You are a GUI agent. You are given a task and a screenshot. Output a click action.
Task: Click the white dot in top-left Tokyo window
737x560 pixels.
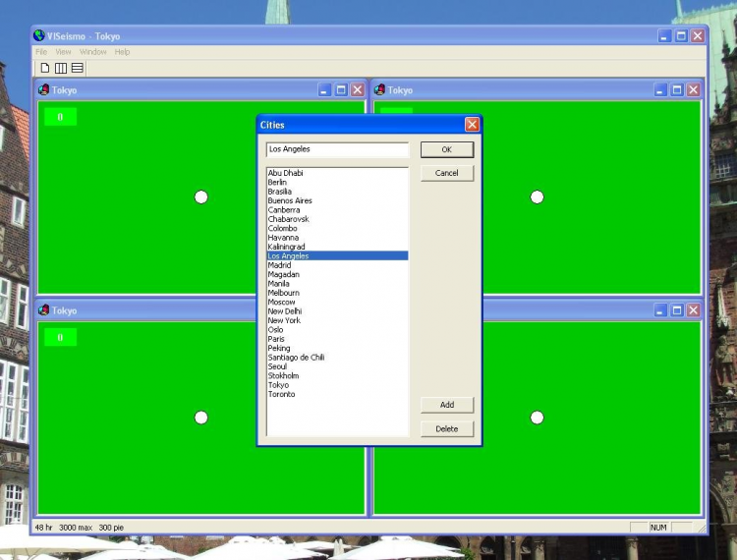201,196
